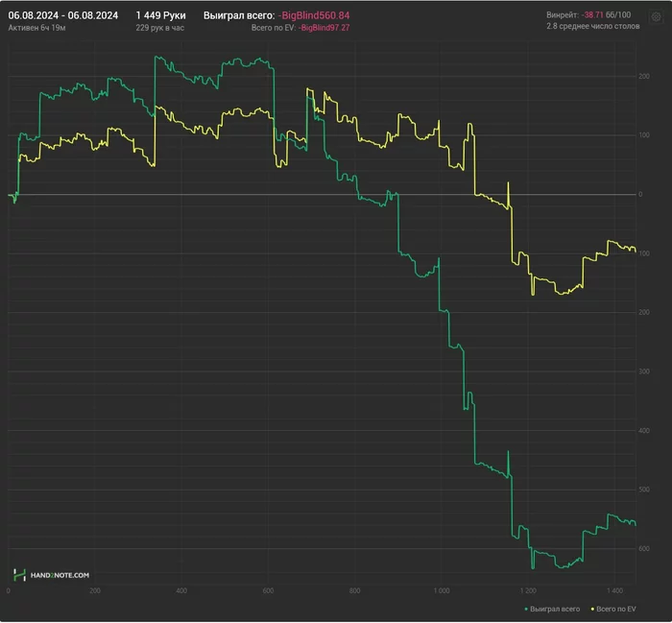Click the '600' y-axis label at bottom right
This screenshot has width=672, height=623.
[x=644, y=549]
